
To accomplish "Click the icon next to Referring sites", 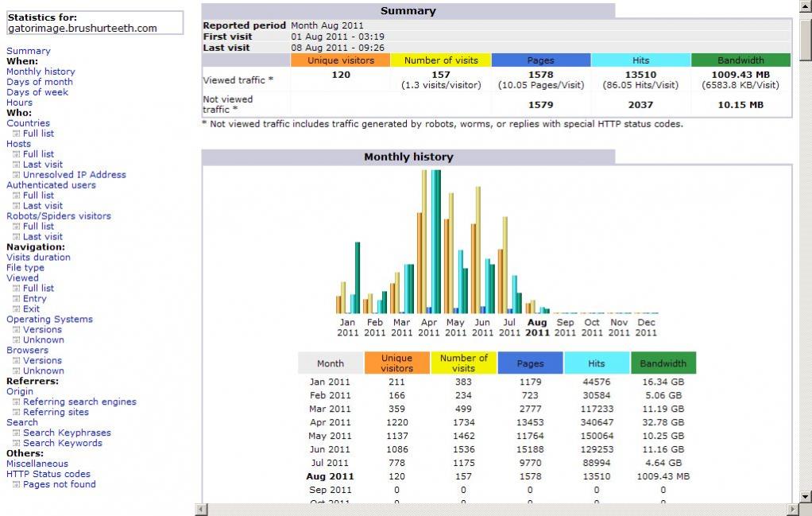I will 16,413.
